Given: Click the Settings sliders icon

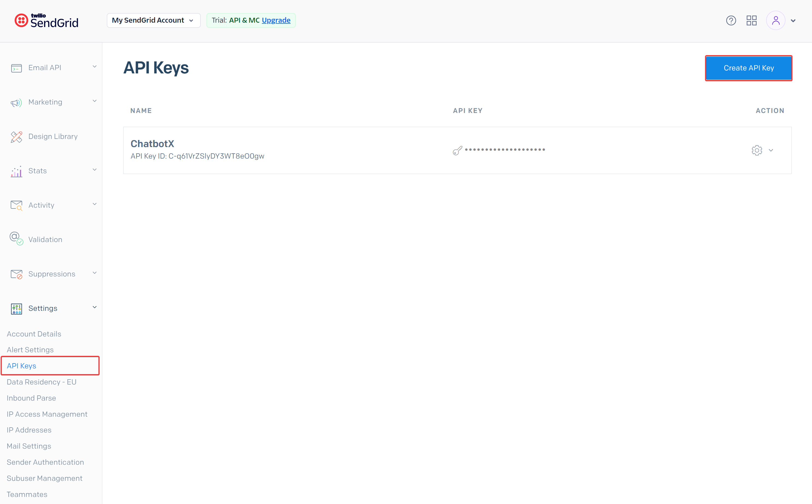Looking at the screenshot, I should [x=16, y=309].
